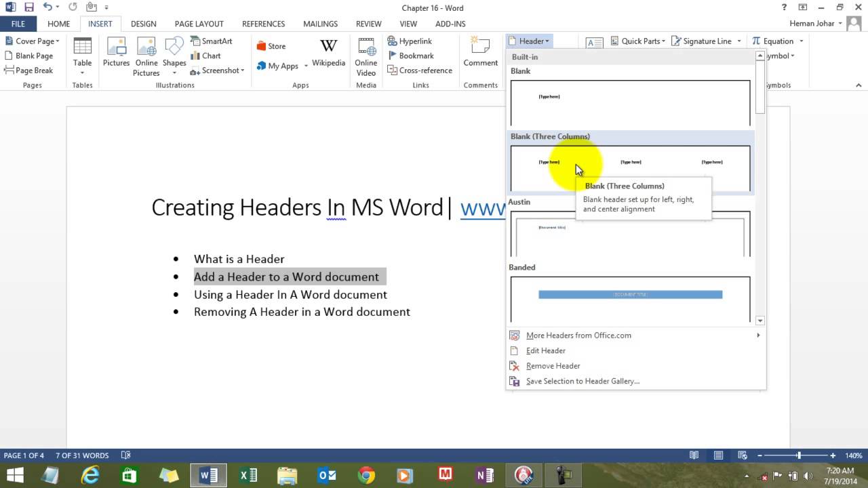The image size is (868, 488).
Task: Insert a Page Break
Action: coord(29,70)
